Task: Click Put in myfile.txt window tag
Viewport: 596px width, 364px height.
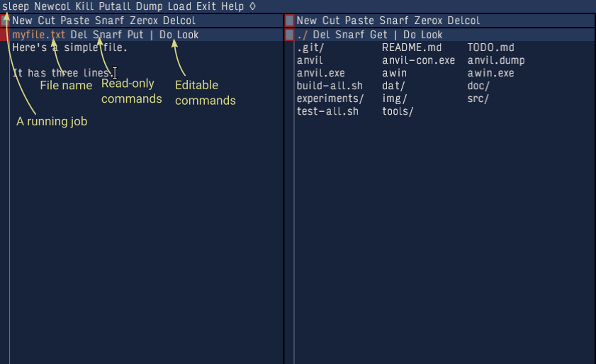Action: [135, 35]
